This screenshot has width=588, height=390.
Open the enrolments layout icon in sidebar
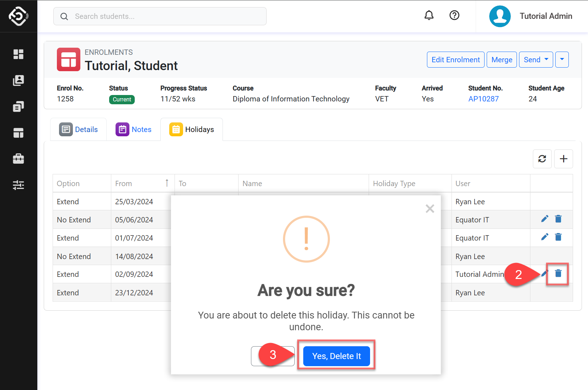[18, 133]
